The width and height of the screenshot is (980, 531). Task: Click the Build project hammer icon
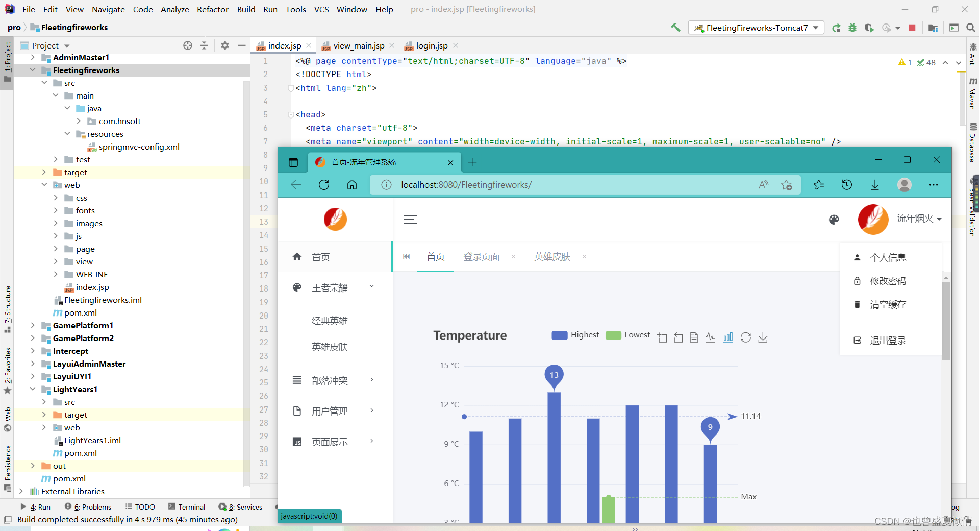(x=675, y=28)
